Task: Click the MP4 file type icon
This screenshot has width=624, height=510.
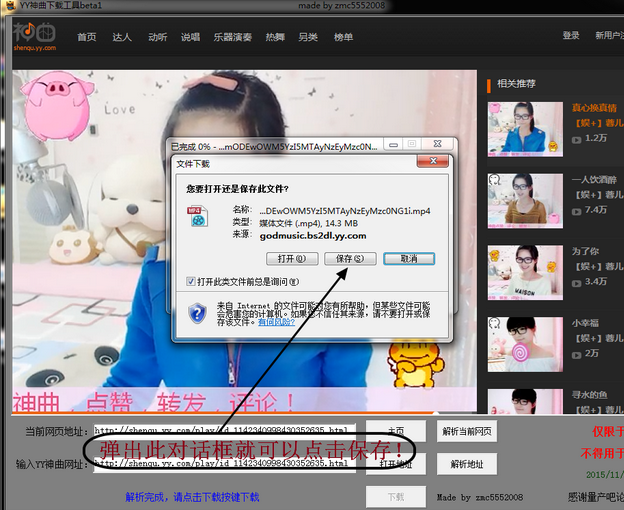Action: (197, 216)
